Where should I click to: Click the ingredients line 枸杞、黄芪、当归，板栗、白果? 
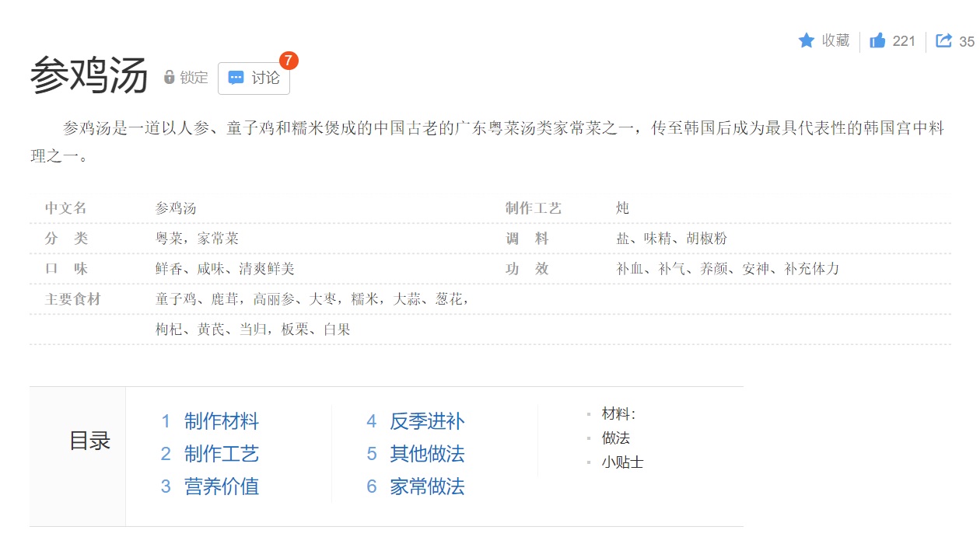[x=253, y=330]
